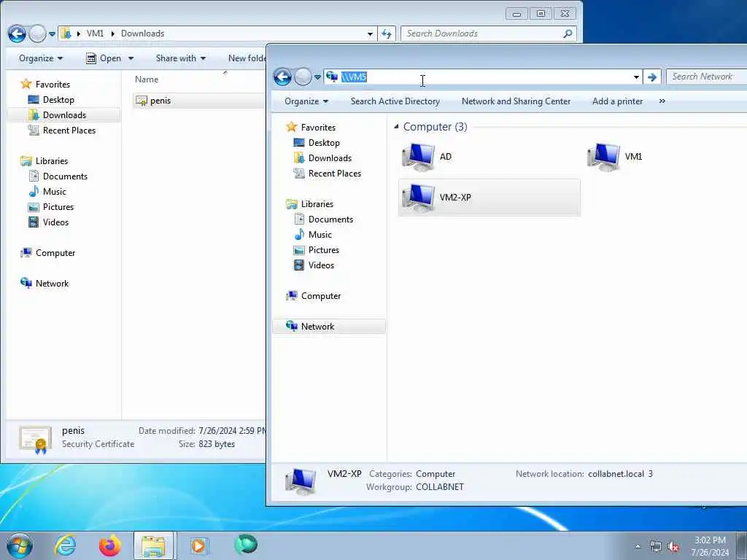Open Windows Media Player from taskbar

click(198, 545)
